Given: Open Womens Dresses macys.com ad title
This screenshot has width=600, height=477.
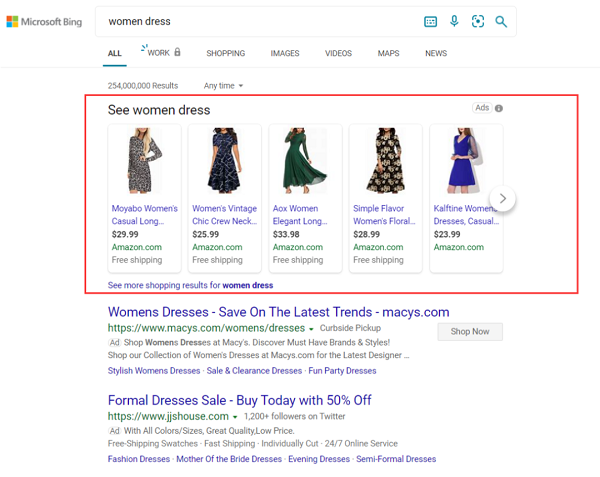Looking at the screenshot, I should pos(279,312).
